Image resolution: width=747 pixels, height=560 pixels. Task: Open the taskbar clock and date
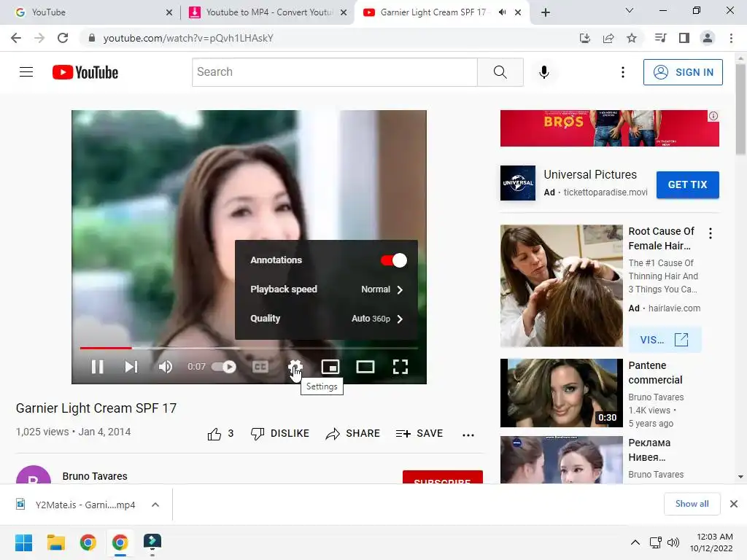click(x=711, y=542)
